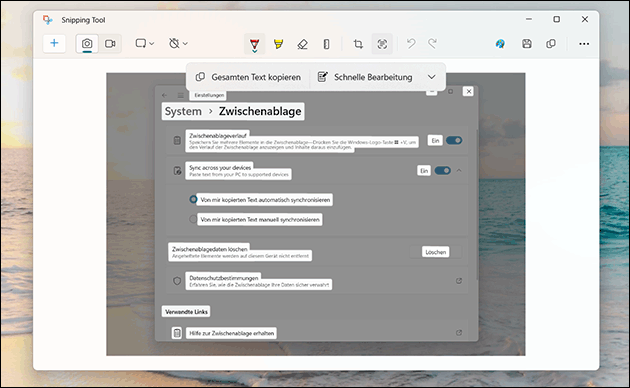This screenshot has height=388, width=630.
Task: Minimize the Snipping Tool window
Action: point(529,19)
